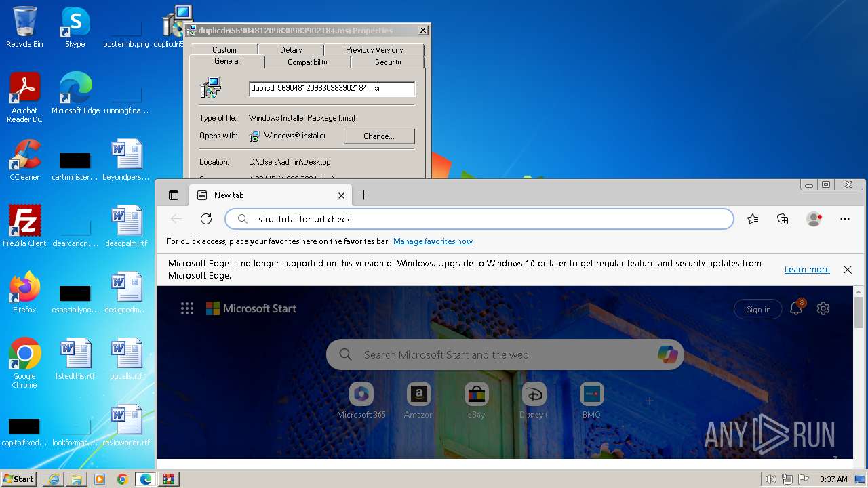Select reviewprior.rtf file on desktop
This screenshot has width=868, height=488.
(x=126, y=426)
